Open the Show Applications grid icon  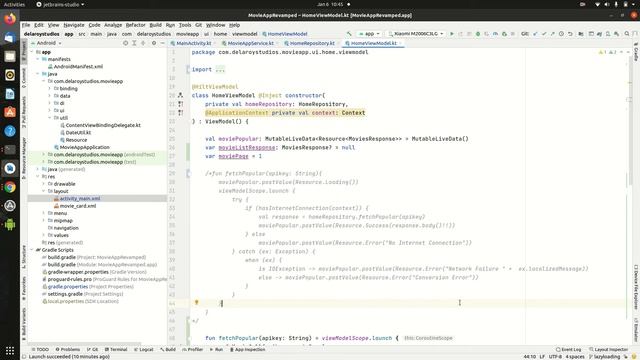click(10, 351)
